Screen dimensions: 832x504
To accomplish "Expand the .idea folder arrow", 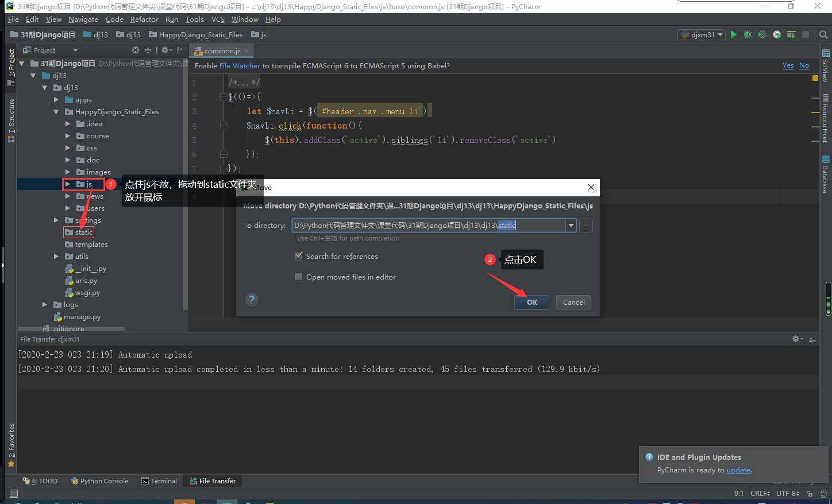I will coord(68,123).
